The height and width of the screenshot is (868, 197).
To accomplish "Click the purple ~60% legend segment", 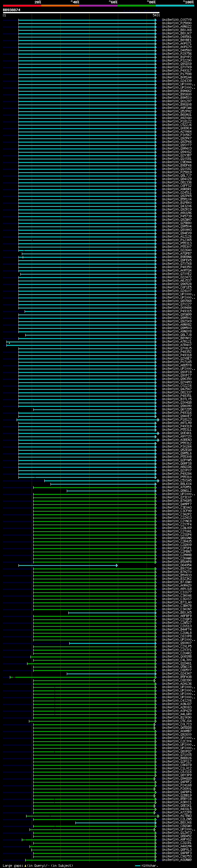I will [x=98, y=6].
